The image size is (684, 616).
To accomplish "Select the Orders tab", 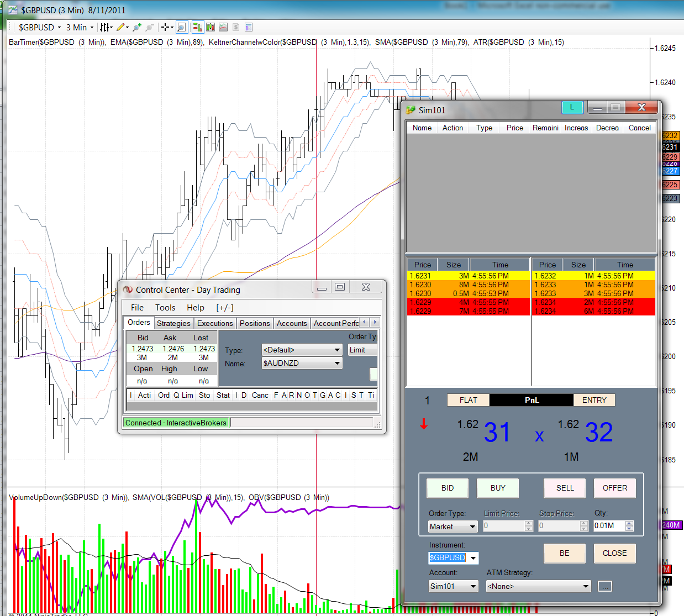I will (x=139, y=322).
